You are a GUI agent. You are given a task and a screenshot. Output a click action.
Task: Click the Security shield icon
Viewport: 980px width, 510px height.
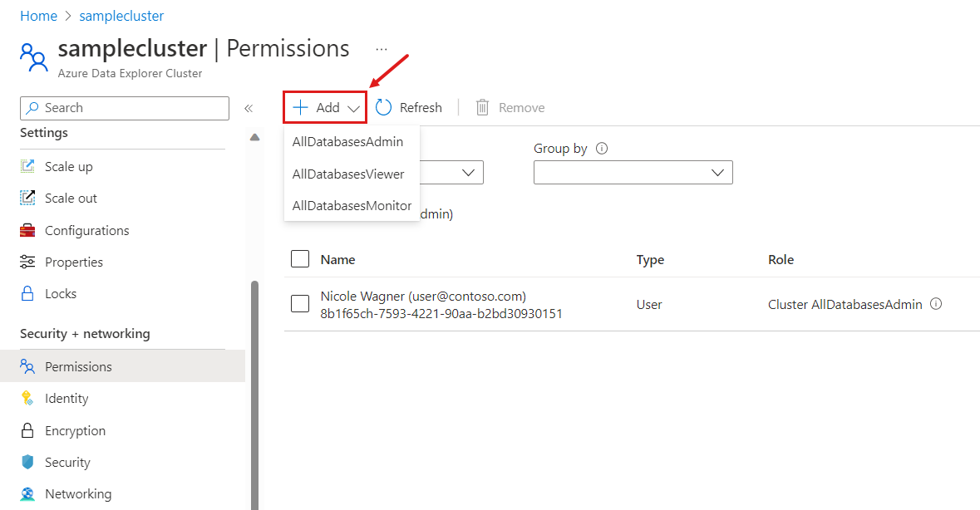pyautogui.click(x=28, y=463)
